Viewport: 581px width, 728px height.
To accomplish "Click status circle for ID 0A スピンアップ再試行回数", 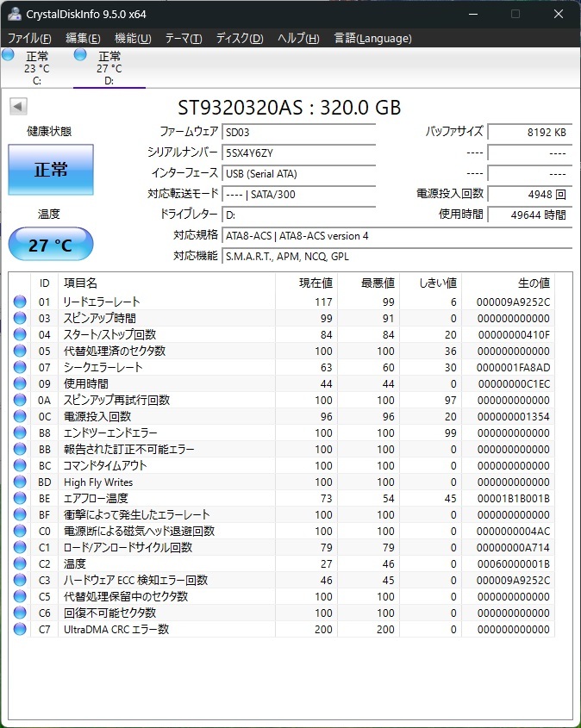I will click(x=20, y=400).
